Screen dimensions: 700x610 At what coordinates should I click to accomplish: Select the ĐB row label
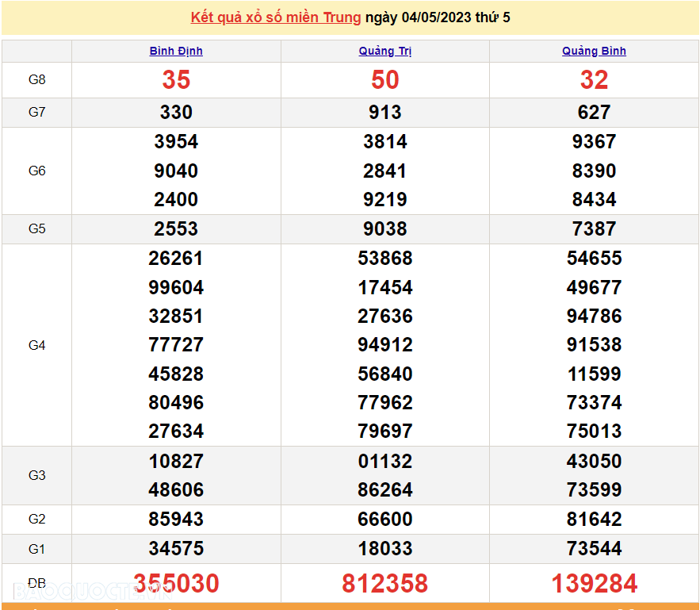(x=36, y=583)
